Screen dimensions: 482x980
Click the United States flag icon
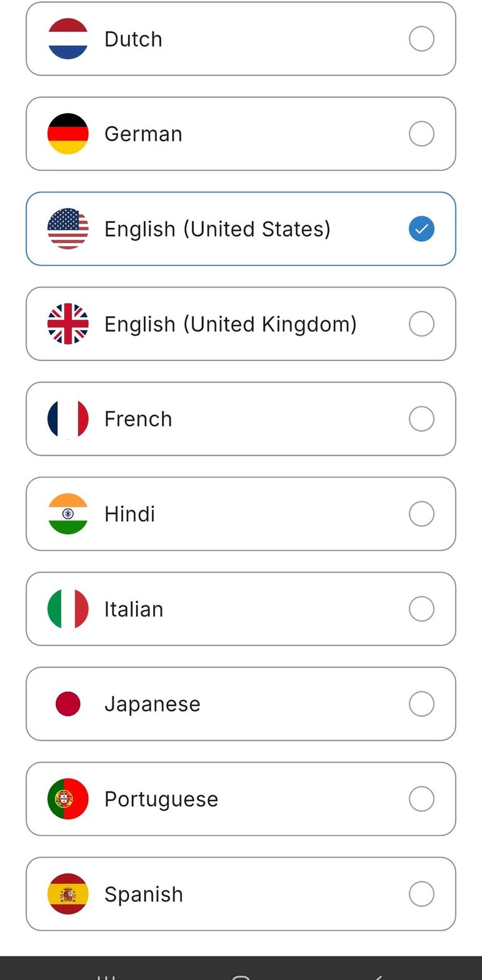68,229
